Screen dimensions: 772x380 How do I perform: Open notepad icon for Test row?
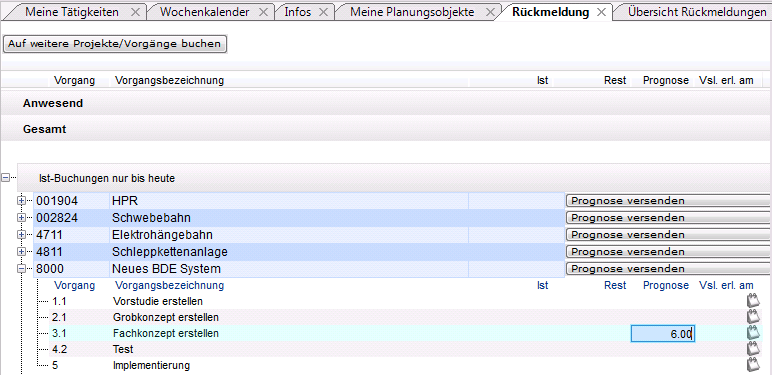coord(753,349)
